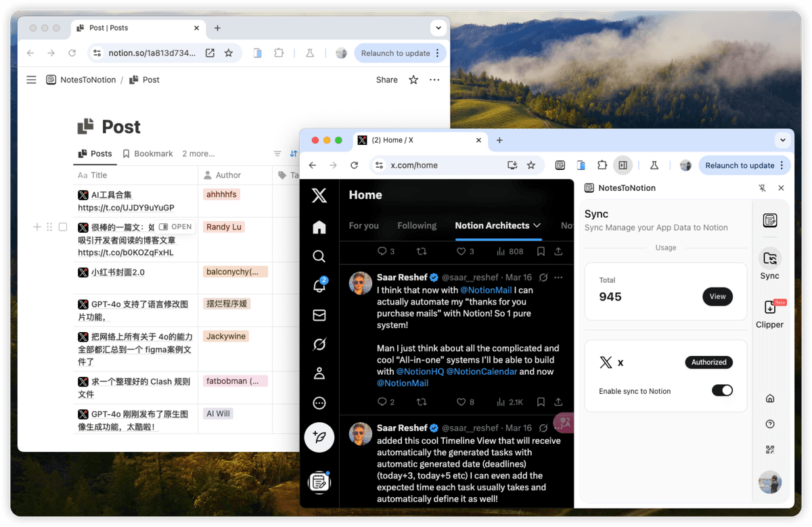The image size is (812, 527).
Task: Open help question mark in NotesToNotion rail
Action: (x=770, y=424)
